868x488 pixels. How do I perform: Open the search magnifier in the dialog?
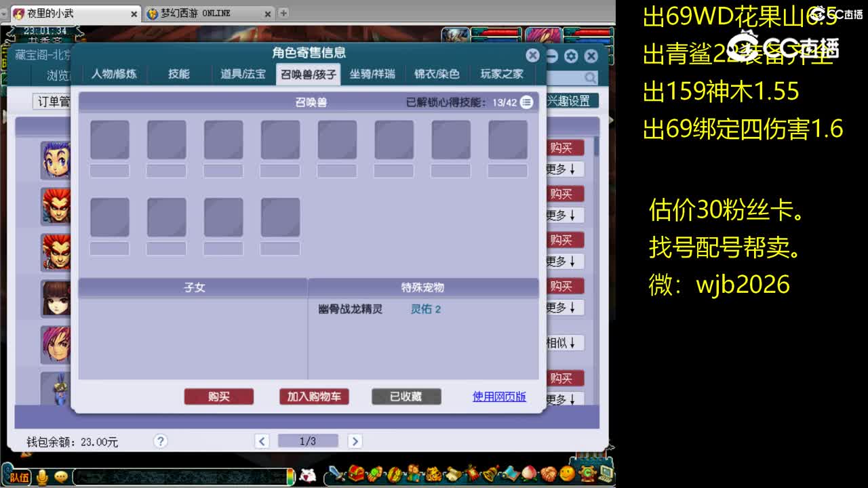[x=590, y=78]
